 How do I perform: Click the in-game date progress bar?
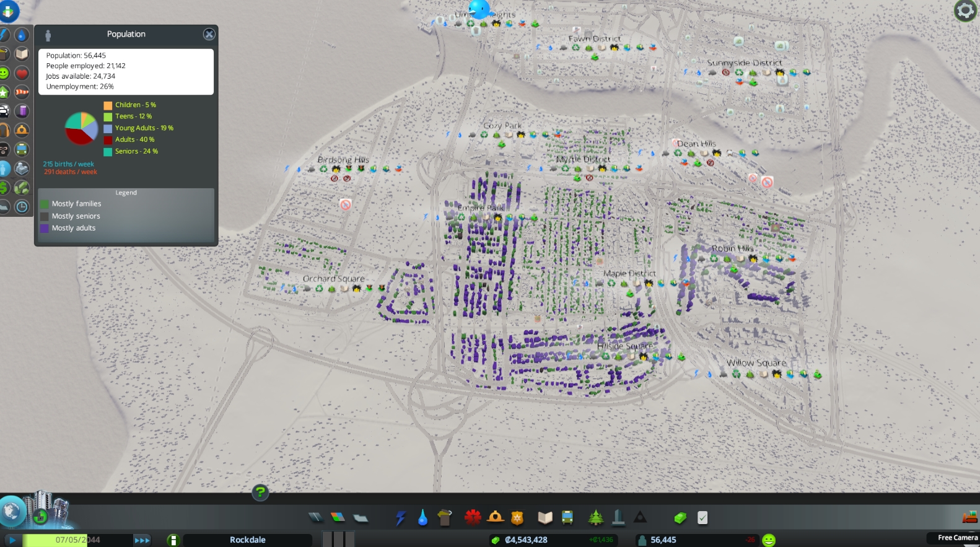tap(77, 540)
